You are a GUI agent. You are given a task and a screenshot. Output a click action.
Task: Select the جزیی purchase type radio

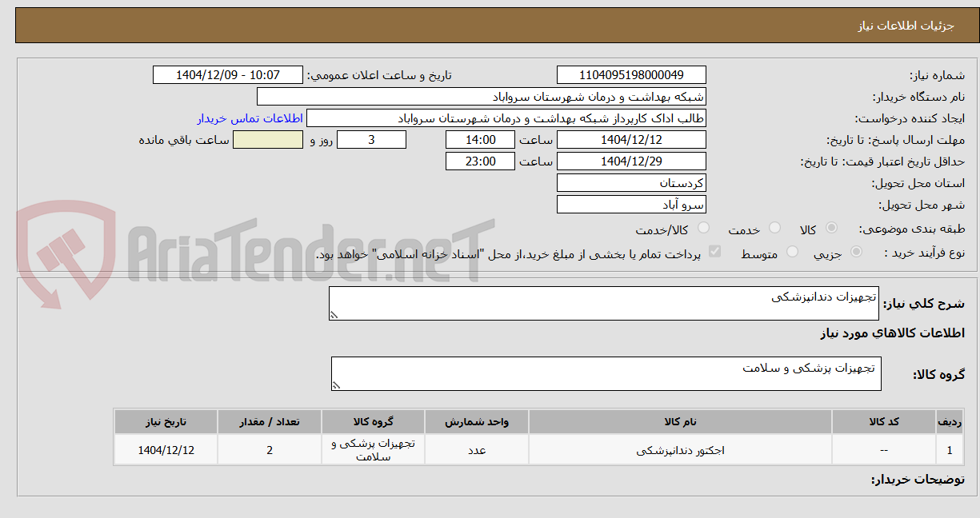coord(856,253)
